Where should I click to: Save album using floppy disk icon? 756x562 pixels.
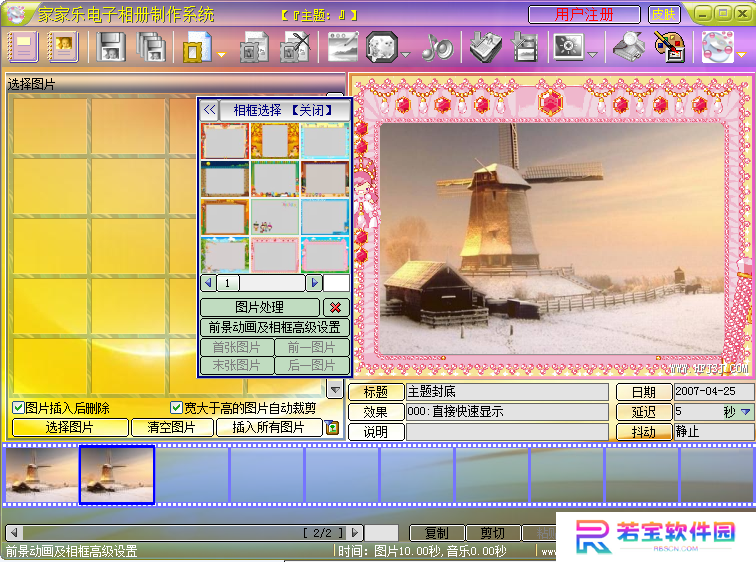(x=111, y=47)
